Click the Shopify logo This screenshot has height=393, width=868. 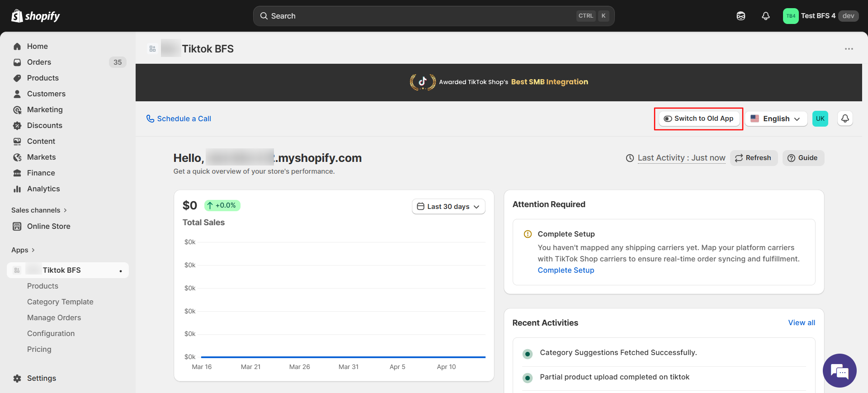(36, 16)
